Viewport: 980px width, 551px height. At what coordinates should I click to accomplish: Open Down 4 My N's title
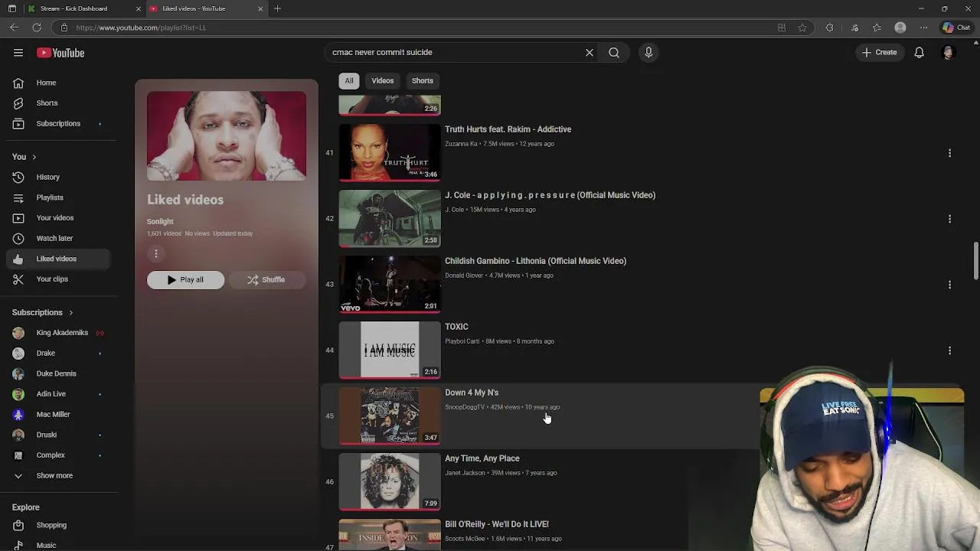[472, 393]
